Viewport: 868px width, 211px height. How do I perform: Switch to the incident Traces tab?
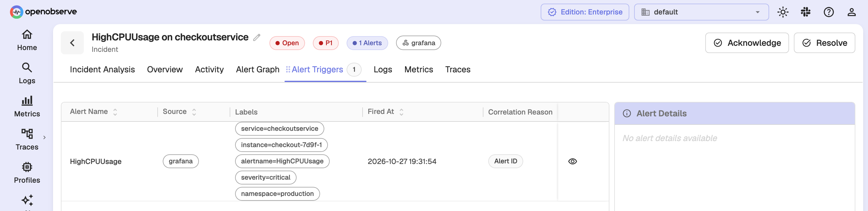pyautogui.click(x=458, y=69)
